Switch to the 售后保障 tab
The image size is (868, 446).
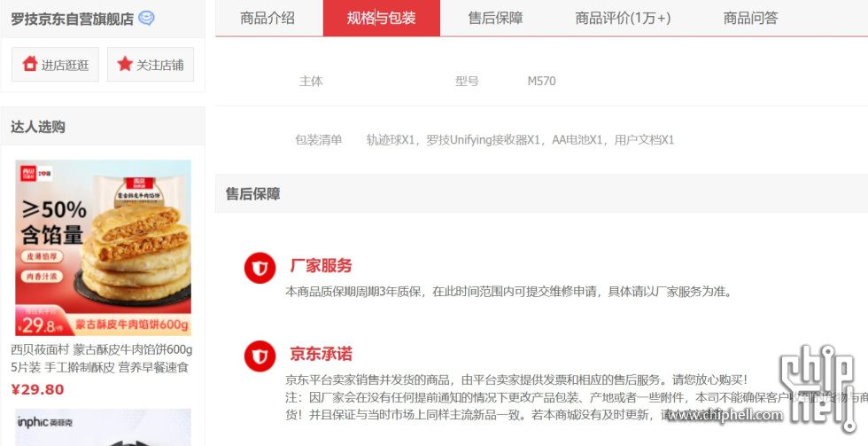point(495,19)
